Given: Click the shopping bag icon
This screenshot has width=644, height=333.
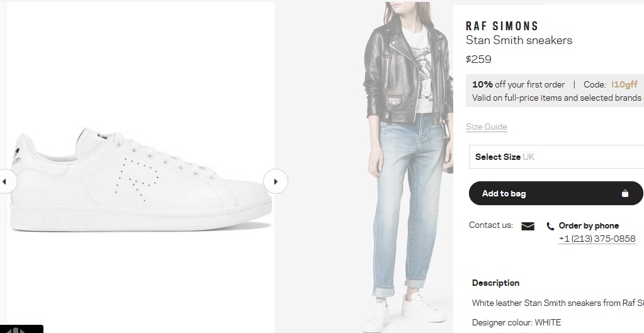Looking at the screenshot, I should (x=624, y=194).
